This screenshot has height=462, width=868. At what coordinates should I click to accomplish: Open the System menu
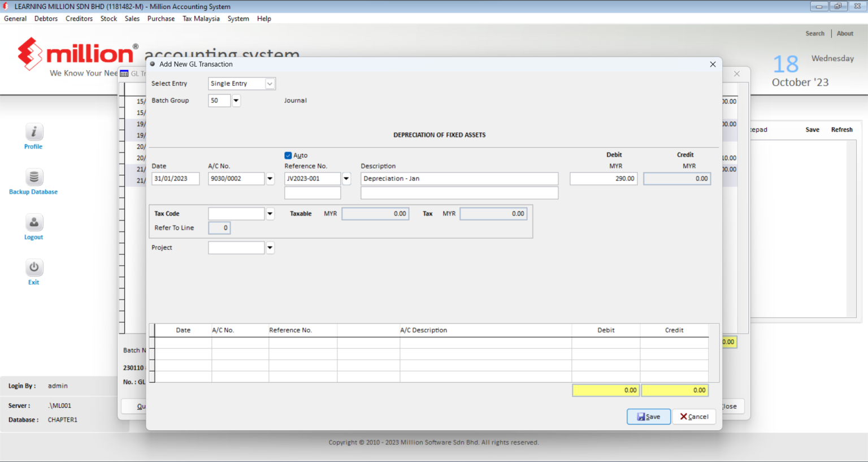[238, 18]
